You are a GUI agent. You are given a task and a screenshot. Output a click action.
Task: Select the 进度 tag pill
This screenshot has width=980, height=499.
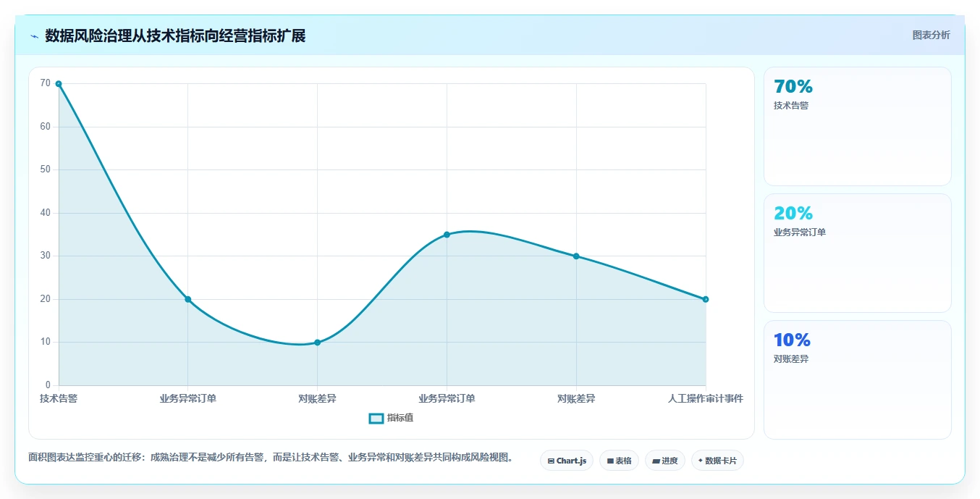tap(665, 461)
